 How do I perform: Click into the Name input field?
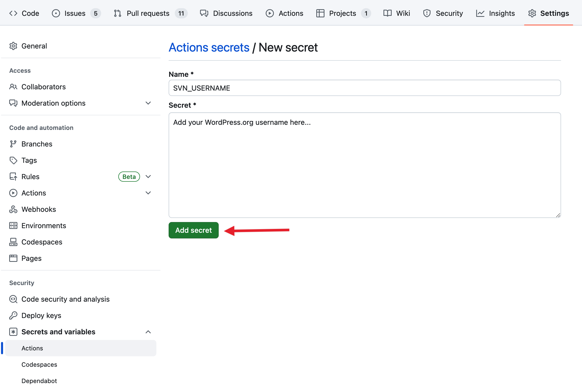365,88
